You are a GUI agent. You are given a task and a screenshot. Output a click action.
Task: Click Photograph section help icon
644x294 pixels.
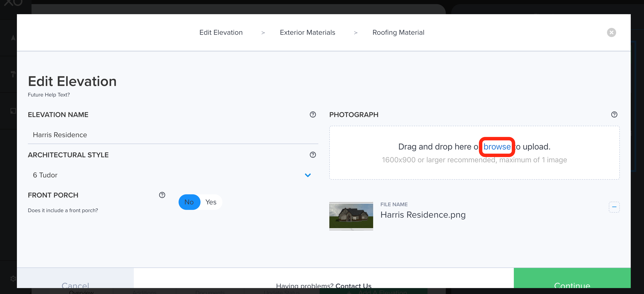(614, 114)
